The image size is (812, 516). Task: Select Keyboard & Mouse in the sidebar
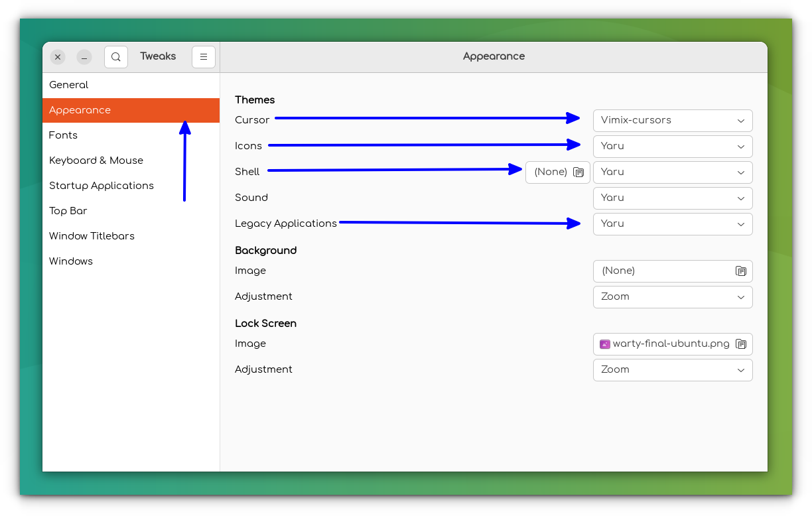96,161
